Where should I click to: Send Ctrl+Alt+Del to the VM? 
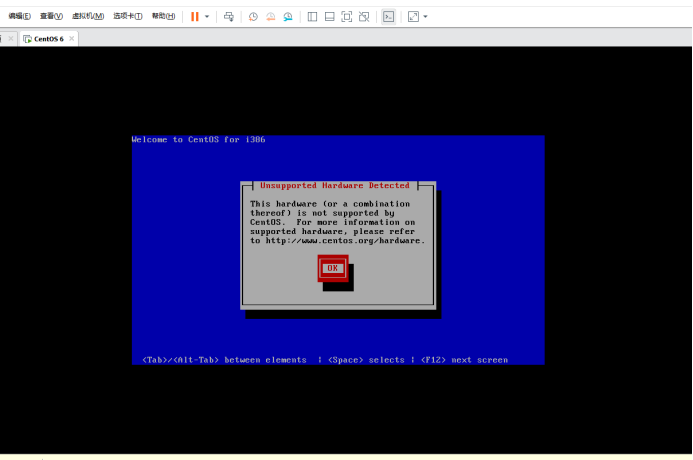[x=228, y=17]
